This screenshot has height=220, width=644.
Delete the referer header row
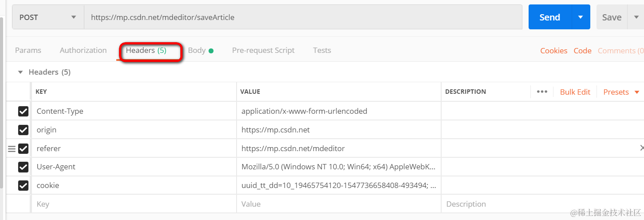(641, 148)
